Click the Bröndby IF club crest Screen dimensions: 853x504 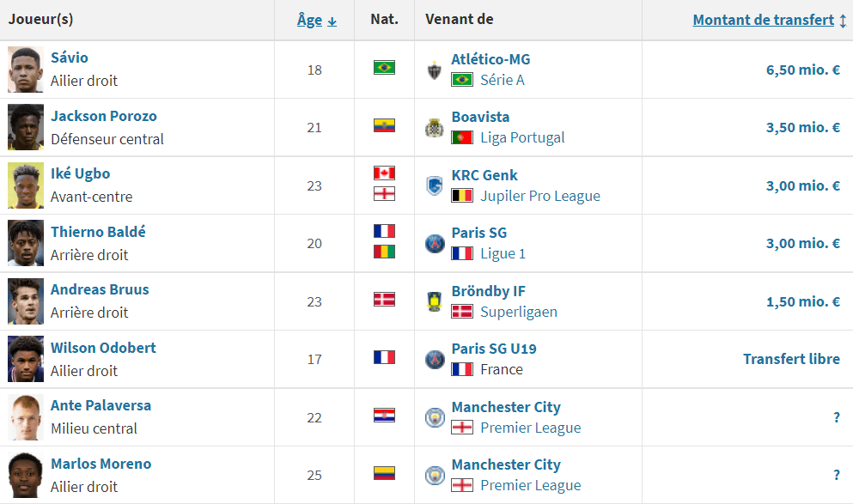click(x=435, y=301)
